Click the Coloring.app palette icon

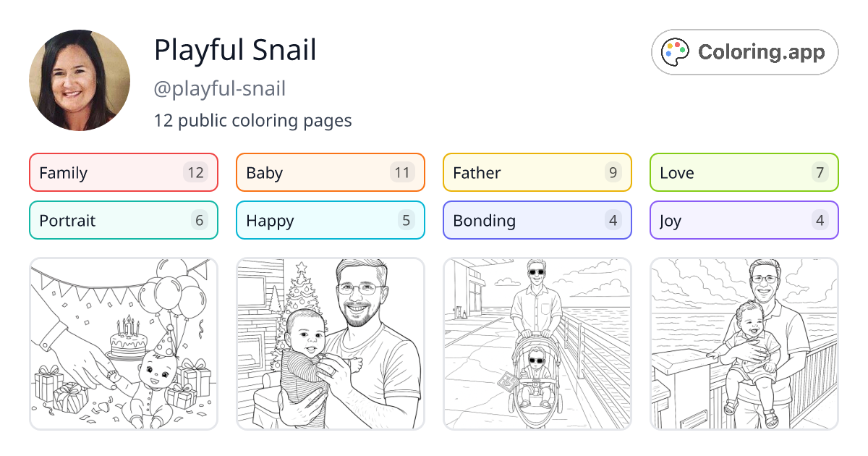click(x=675, y=51)
